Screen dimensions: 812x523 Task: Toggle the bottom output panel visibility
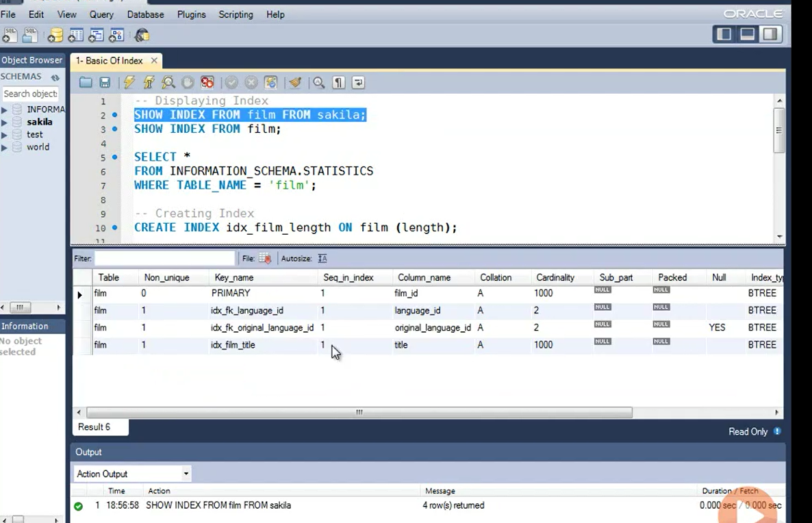click(747, 34)
